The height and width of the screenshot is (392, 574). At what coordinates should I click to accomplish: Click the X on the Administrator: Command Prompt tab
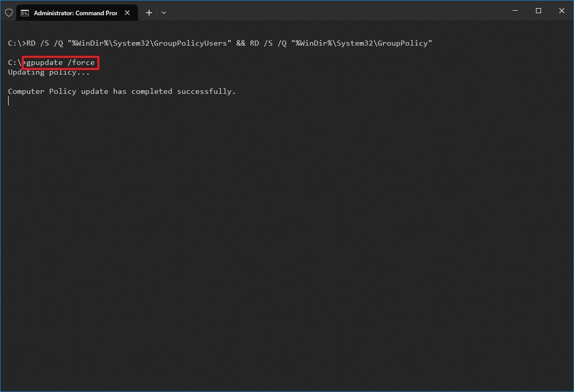pyautogui.click(x=127, y=12)
